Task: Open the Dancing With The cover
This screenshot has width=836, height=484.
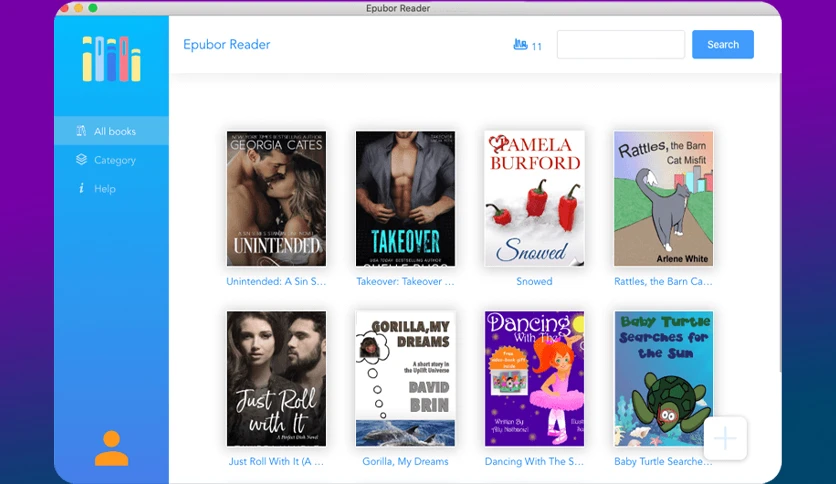Action: [x=534, y=378]
